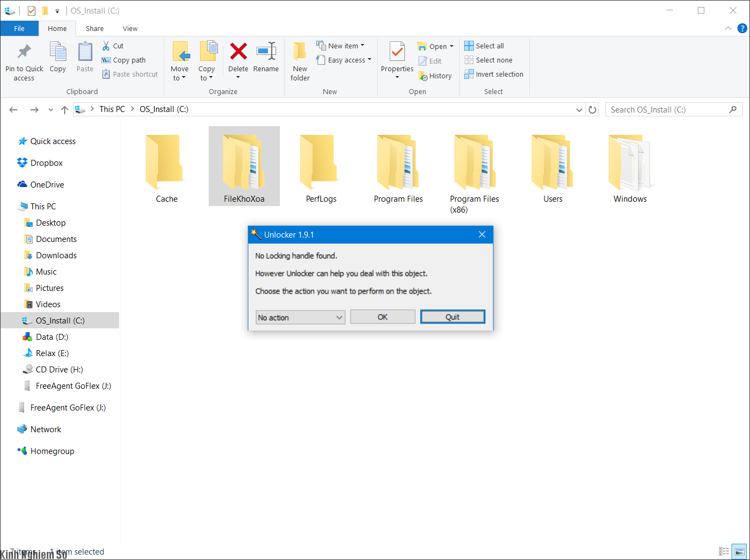Open the address bar history dropdown
The image size is (750, 560).
click(579, 110)
